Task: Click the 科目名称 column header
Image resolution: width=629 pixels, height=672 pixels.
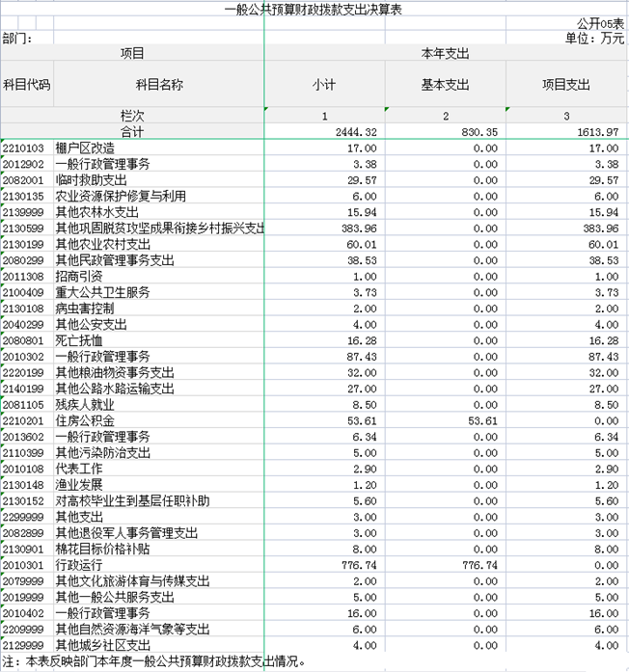Action: pos(158,85)
